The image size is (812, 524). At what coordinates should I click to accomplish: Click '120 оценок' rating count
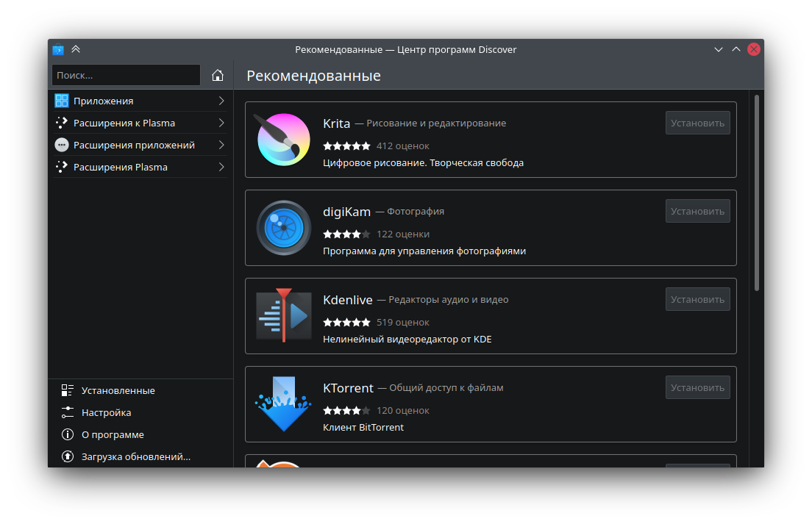point(403,411)
